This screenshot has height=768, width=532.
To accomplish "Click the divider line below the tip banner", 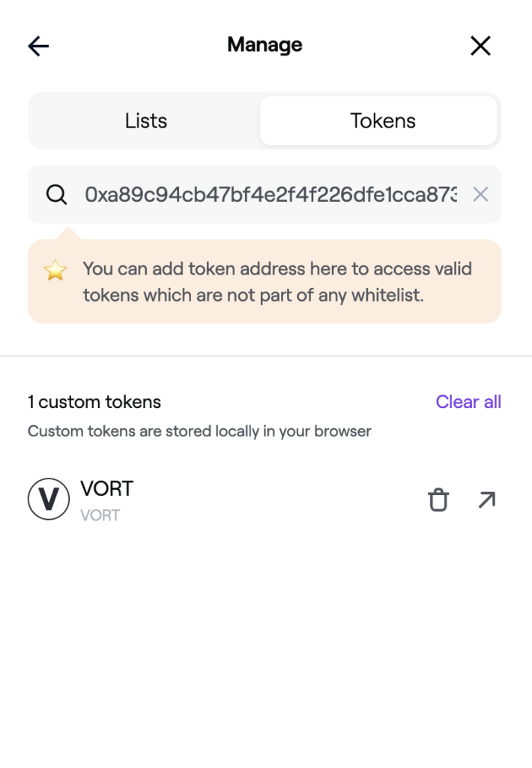I will [x=266, y=355].
